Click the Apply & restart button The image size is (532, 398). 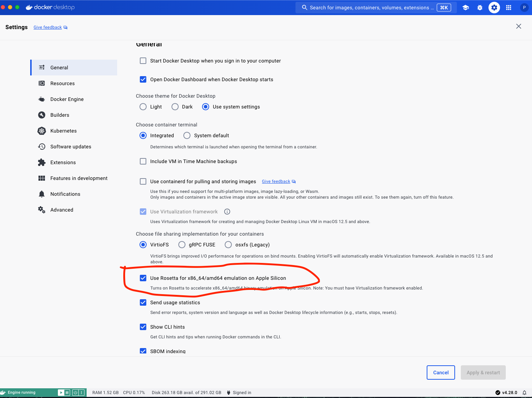(x=483, y=372)
